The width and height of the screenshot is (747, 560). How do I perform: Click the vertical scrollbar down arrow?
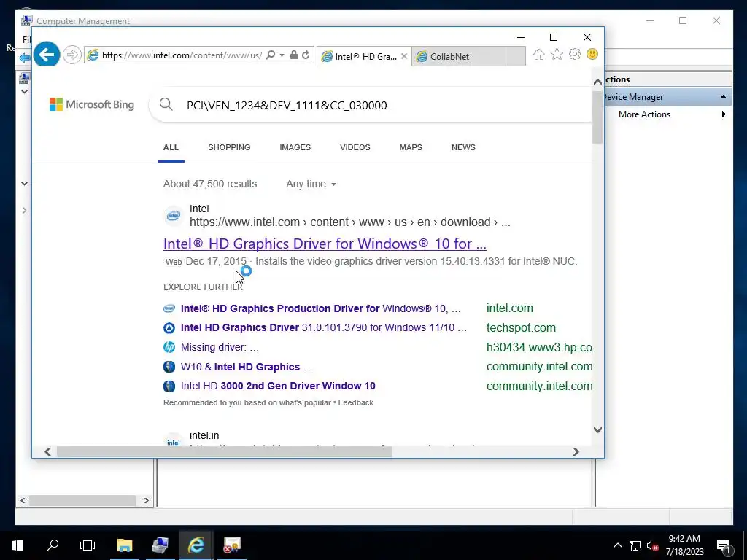[x=597, y=429]
